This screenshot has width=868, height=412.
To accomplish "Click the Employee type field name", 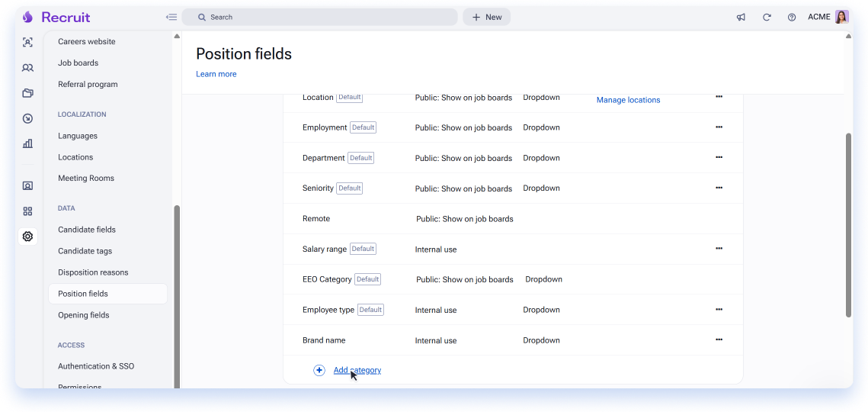I will pos(328,310).
